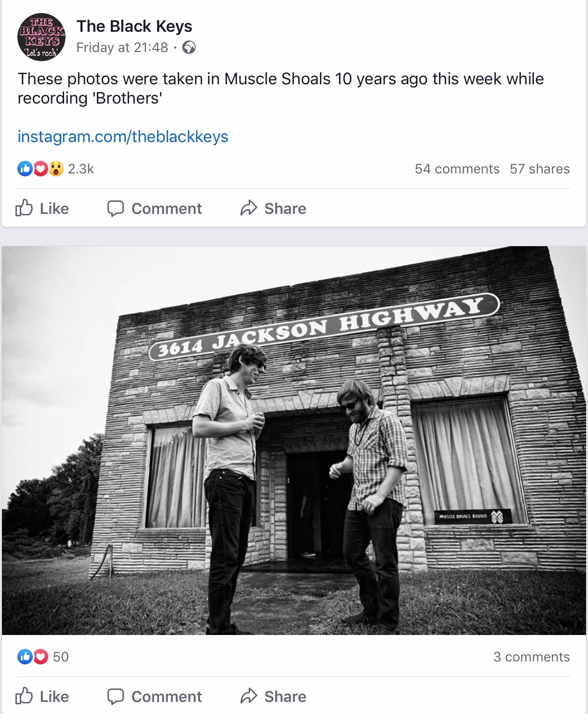Open the instagram.com/theblackkeys link
This screenshot has width=588, height=714.
click(x=123, y=137)
